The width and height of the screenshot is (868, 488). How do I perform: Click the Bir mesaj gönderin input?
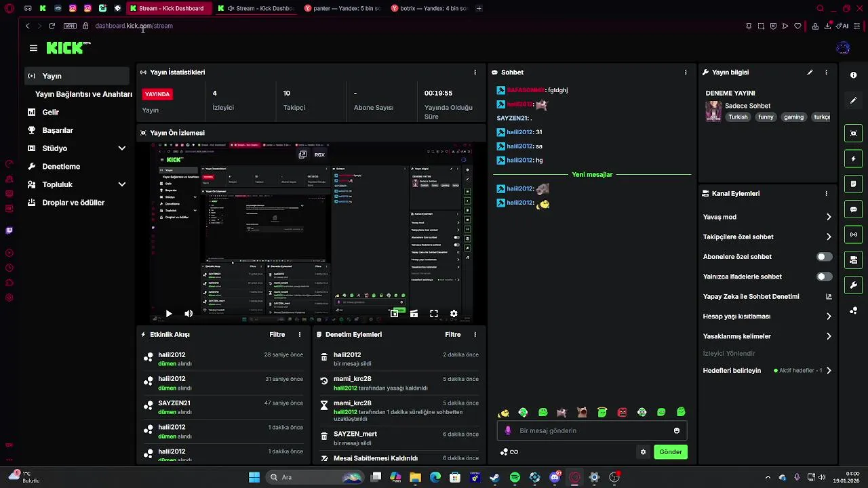tap(592, 430)
